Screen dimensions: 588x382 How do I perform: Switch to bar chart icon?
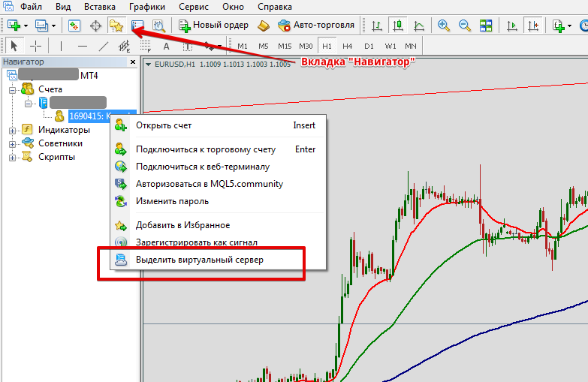tap(376, 26)
